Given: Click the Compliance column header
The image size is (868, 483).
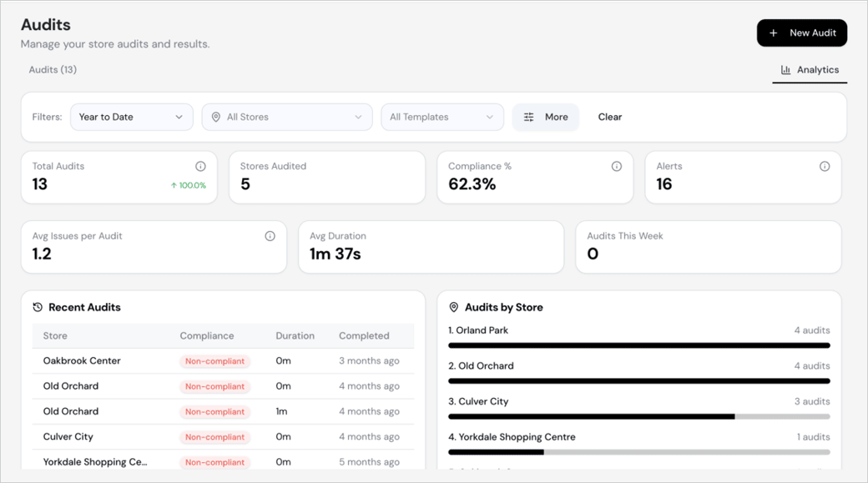Looking at the screenshot, I should pos(206,336).
